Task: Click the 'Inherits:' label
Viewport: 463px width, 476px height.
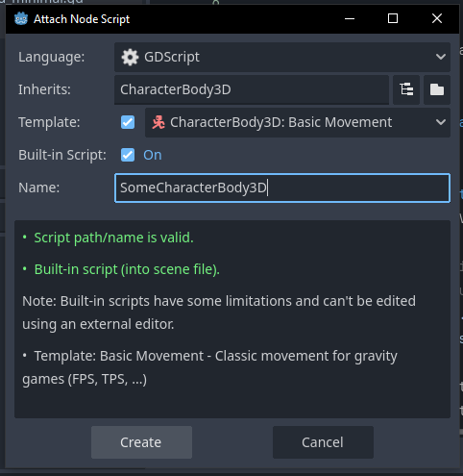Action: (44, 89)
